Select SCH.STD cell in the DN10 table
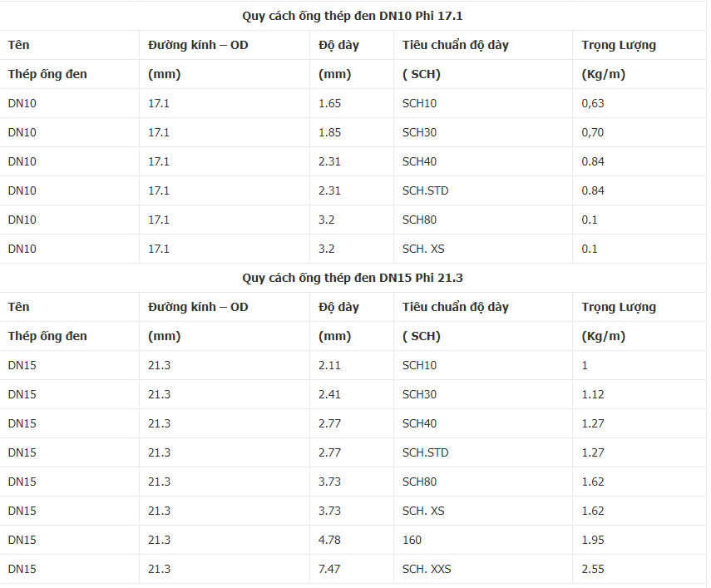This screenshot has width=711, height=588. point(425,190)
